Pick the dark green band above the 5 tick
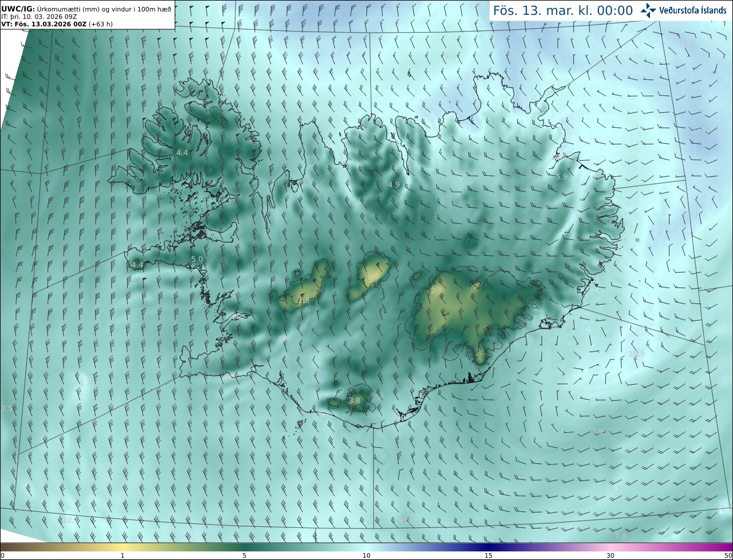This screenshot has height=560, width=733. point(245,547)
